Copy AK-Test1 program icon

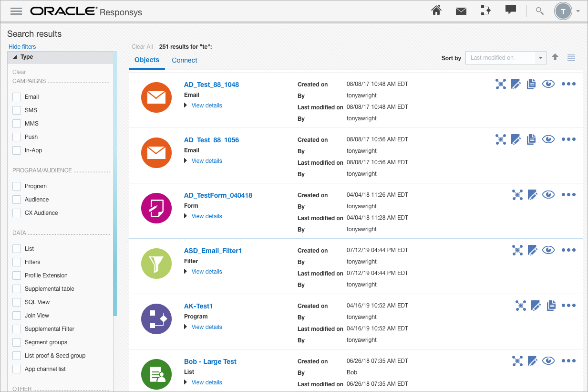coord(551,306)
